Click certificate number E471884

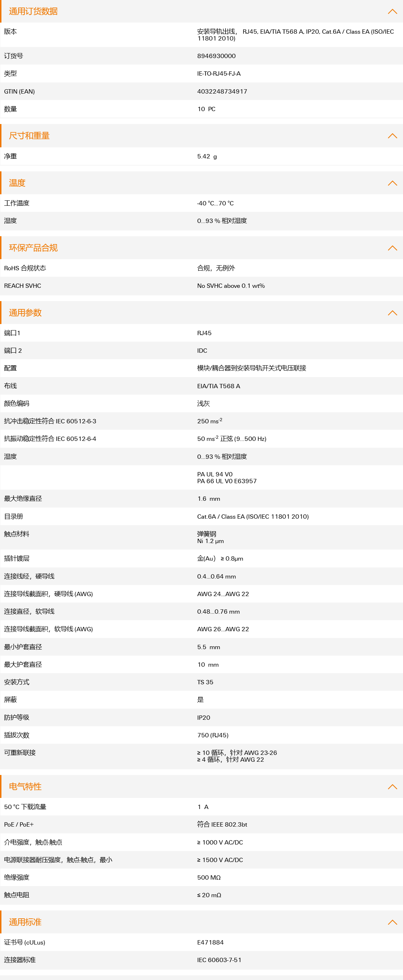click(x=210, y=942)
